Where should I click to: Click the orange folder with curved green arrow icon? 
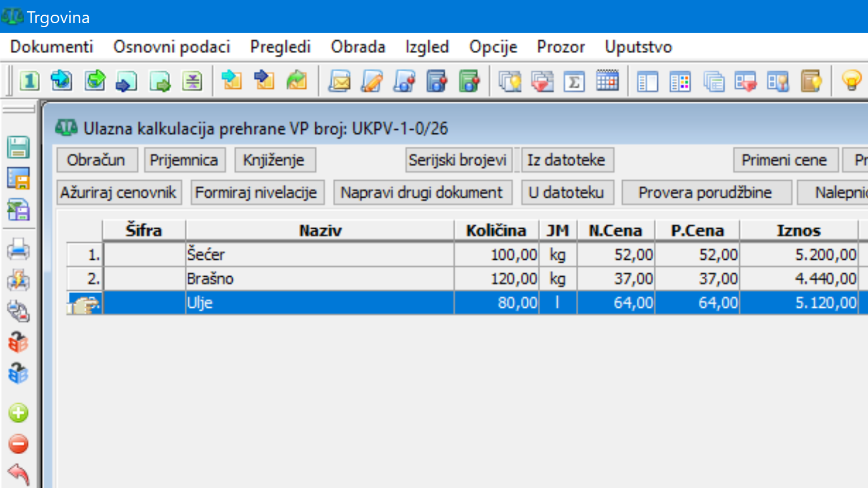296,81
